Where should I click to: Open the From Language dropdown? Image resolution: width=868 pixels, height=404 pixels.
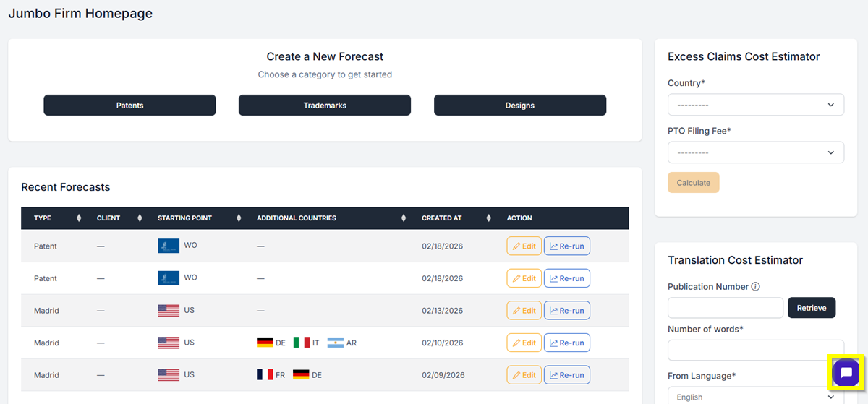point(756,396)
